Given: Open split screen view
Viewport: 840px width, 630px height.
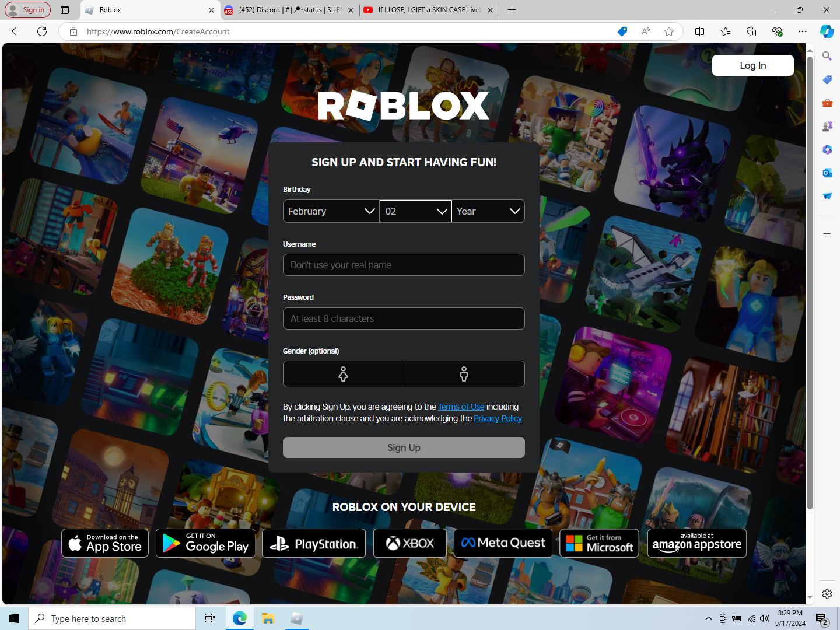Looking at the screenshot, I should (x=700, y=32).
